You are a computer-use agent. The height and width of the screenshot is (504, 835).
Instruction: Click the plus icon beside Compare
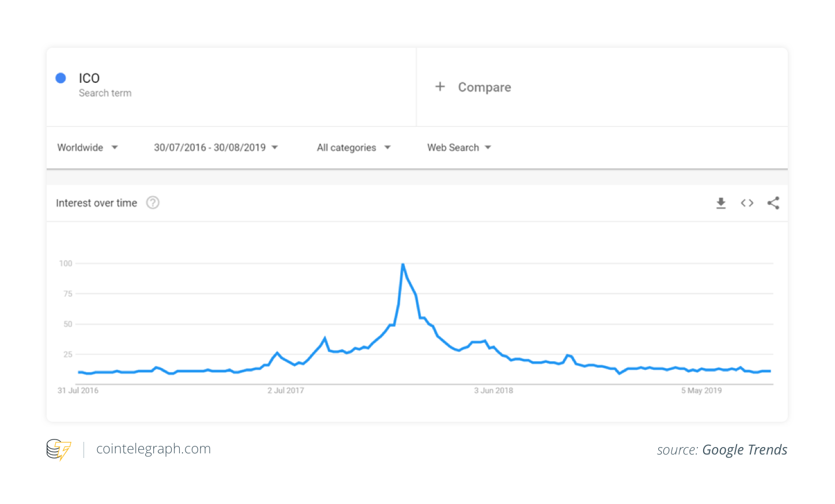coord(440,87)
